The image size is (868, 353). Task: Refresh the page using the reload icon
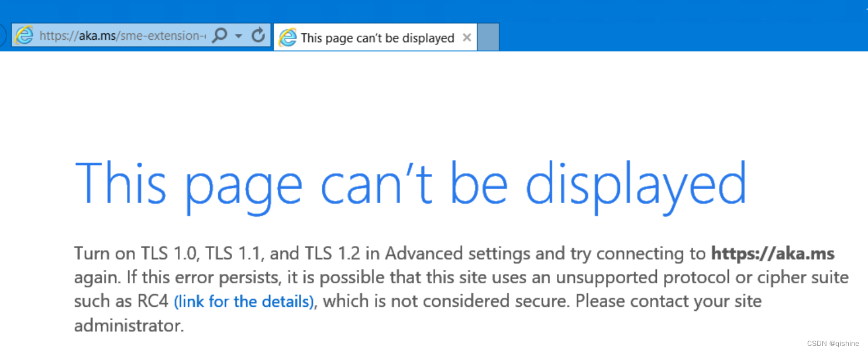[258, 35]
